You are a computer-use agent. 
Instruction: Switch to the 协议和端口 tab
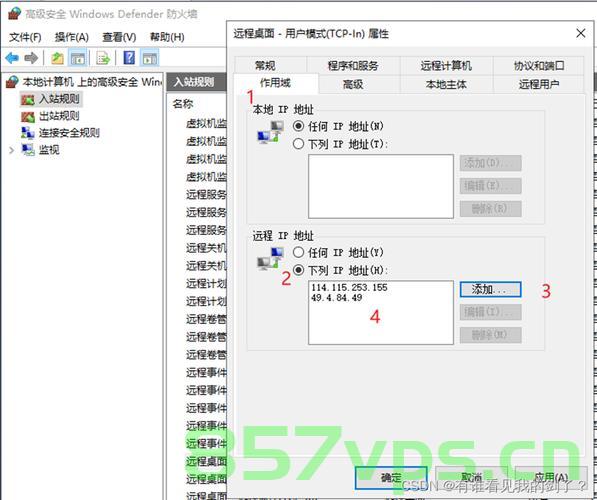pos(539,65)
